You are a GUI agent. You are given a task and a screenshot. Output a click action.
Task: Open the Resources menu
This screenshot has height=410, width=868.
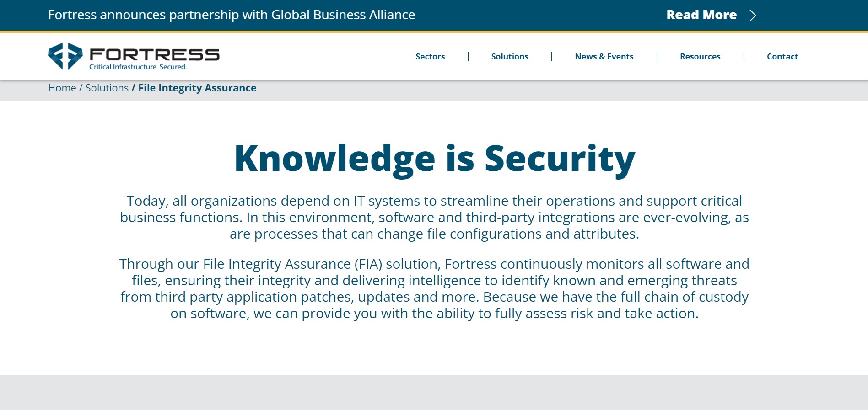click(x=700, y=56)
